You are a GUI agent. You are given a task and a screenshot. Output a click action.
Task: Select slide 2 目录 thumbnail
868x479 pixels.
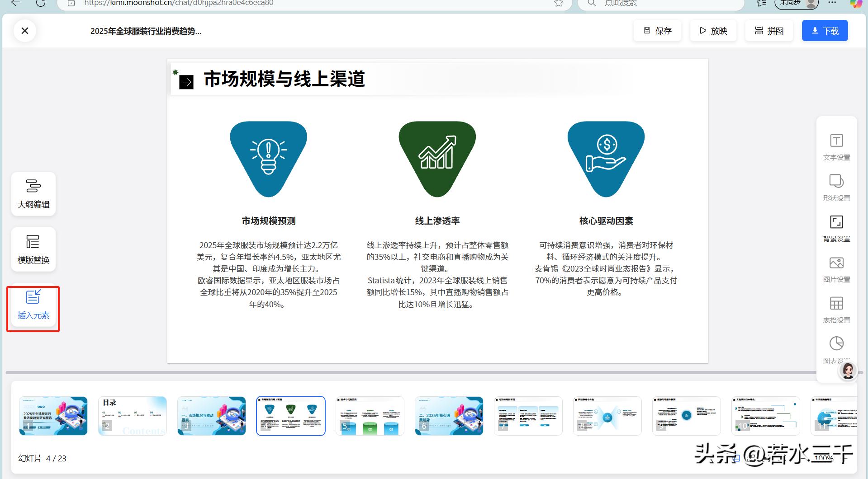[133, 416]
